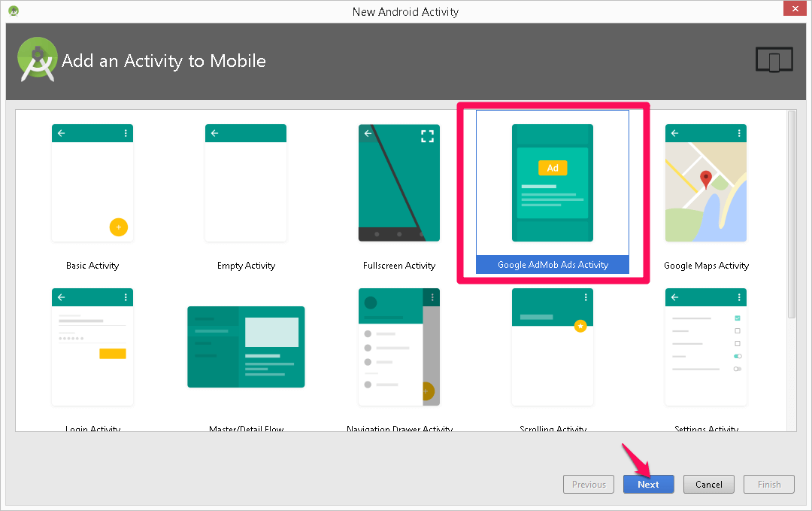Select the Login Activity template thumbnail
This screenshot has width=812, height=511.
click(x=92, y=347)
